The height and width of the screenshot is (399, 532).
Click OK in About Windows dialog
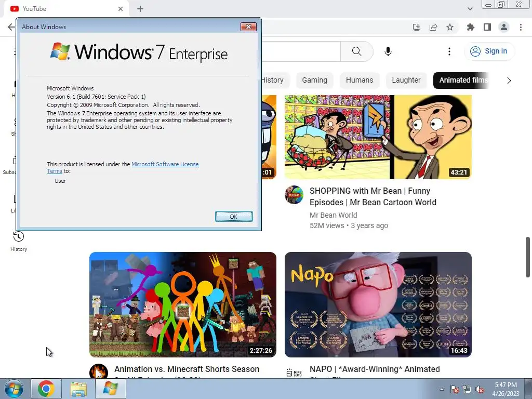(x=234, y=217)
